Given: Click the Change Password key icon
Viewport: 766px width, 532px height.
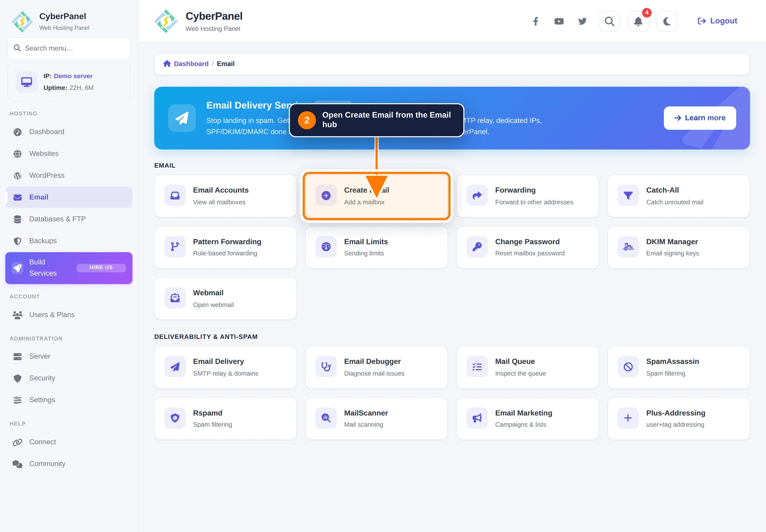Looking at the screenshot, I should 477,247.
